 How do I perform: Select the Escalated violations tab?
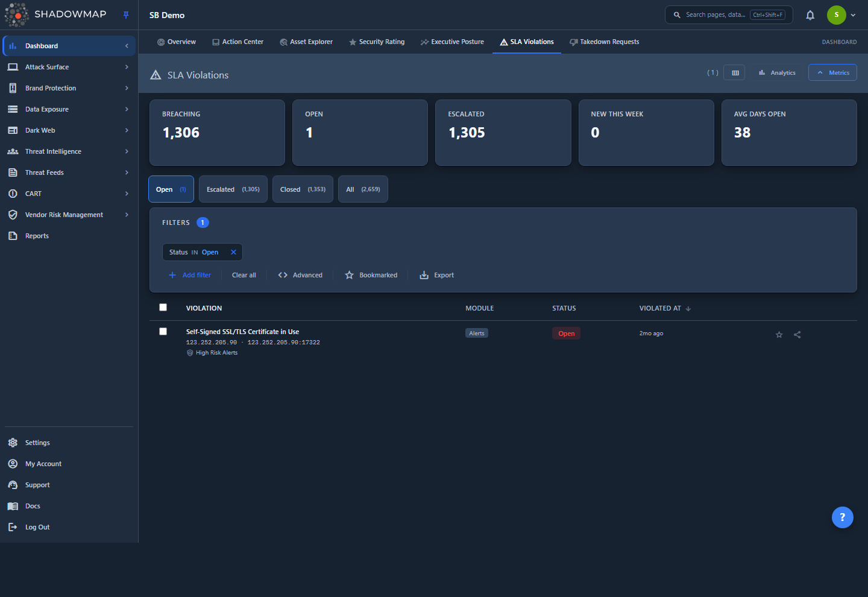(233, 189)
